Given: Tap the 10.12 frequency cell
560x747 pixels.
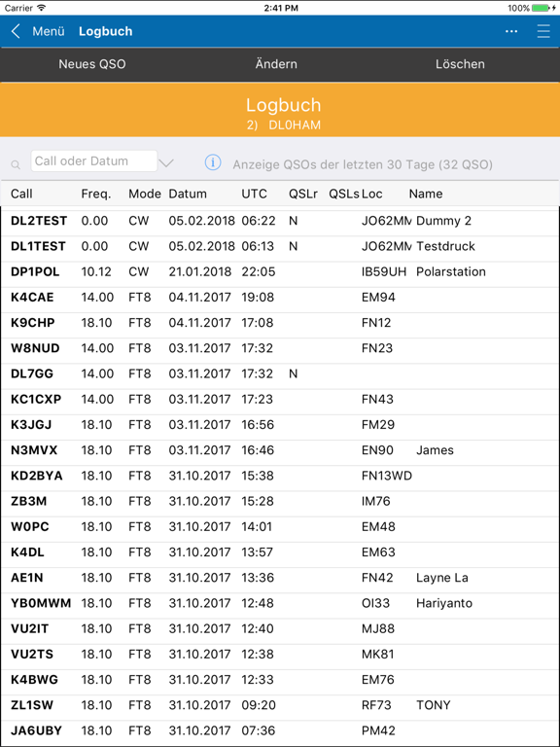Looking at the screenshot, I should click(x=96, y=272).
